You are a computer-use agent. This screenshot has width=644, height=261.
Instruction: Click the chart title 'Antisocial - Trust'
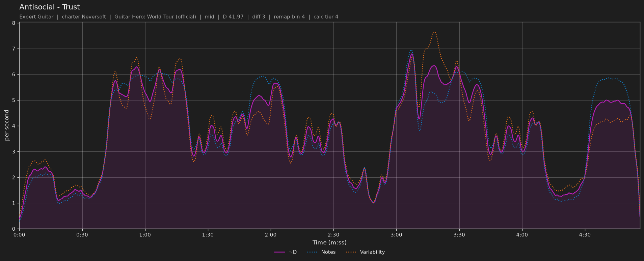click(x=50, y=7)
